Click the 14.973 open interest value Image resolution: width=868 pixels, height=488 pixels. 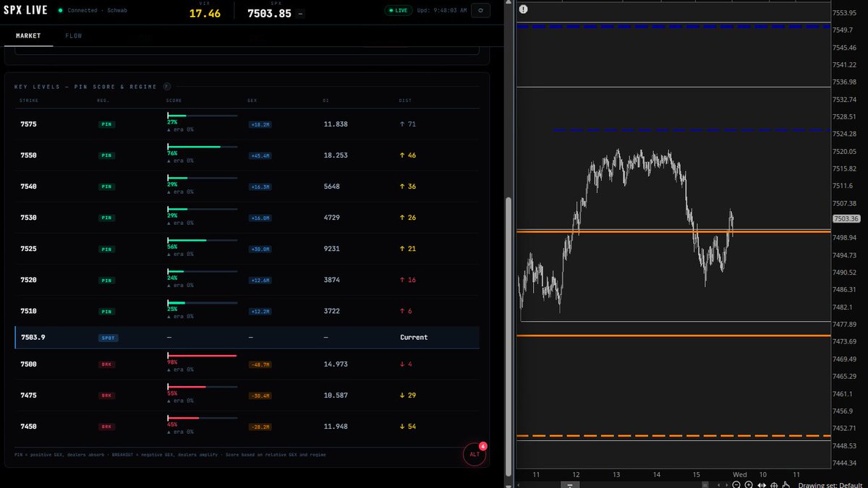point(336,364)
